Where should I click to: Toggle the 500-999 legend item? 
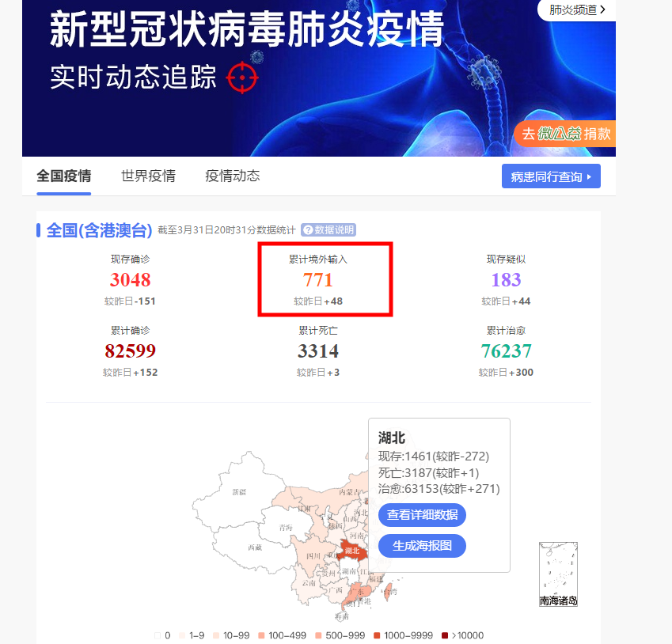tap(340, 635)
